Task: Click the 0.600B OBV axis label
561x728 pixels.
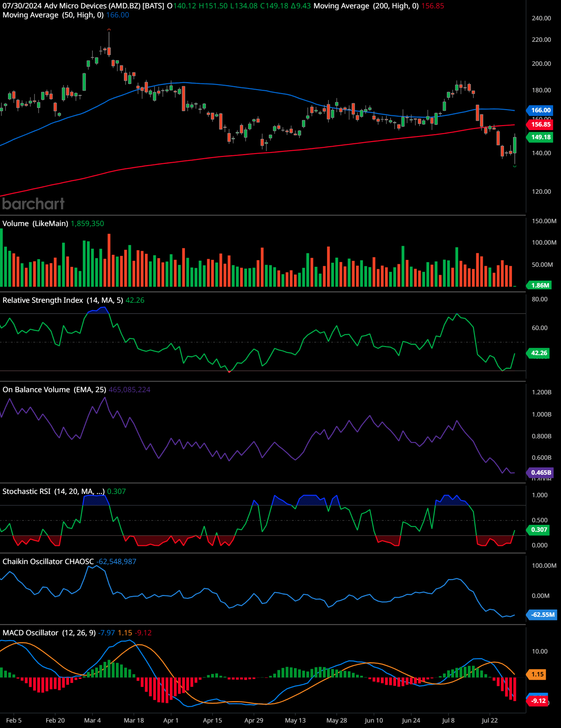Action: pos(541,458)
